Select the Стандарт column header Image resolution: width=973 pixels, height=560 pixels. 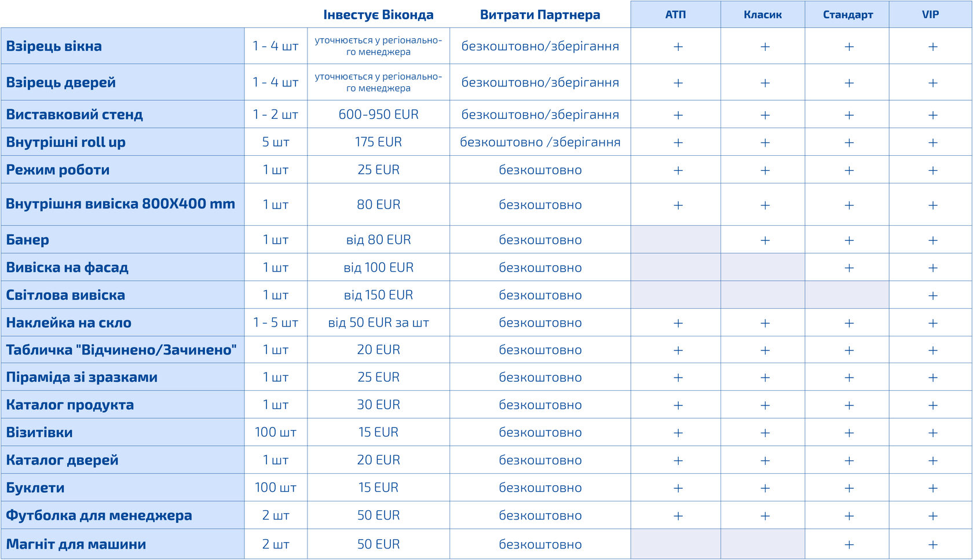point(847,14)
